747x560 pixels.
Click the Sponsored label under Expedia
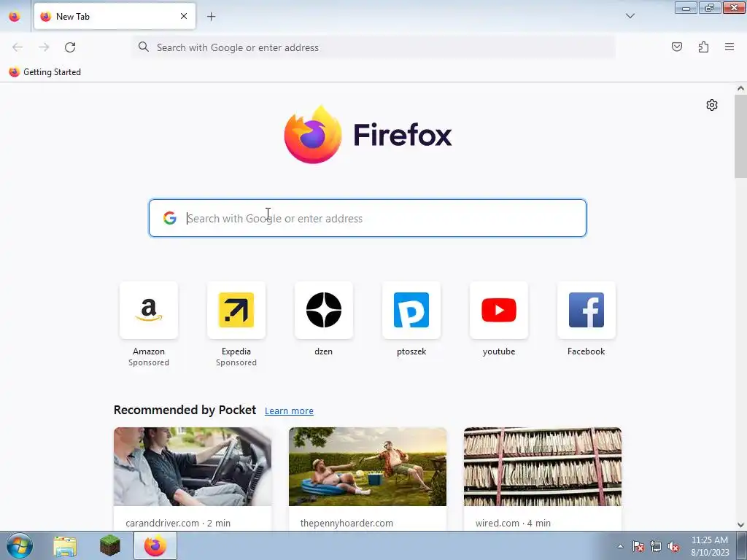coord(236,362)
